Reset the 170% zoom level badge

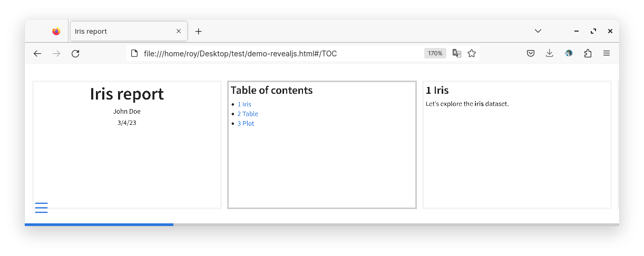[435, 53]
